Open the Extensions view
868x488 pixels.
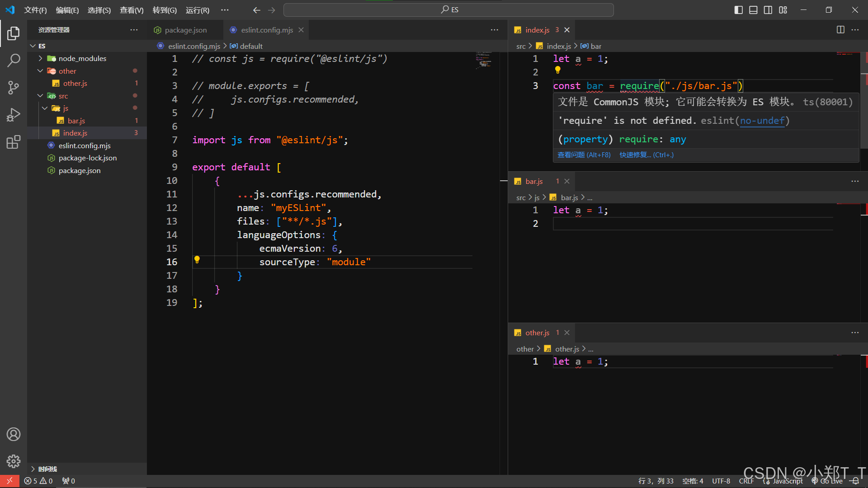(14, 142)
